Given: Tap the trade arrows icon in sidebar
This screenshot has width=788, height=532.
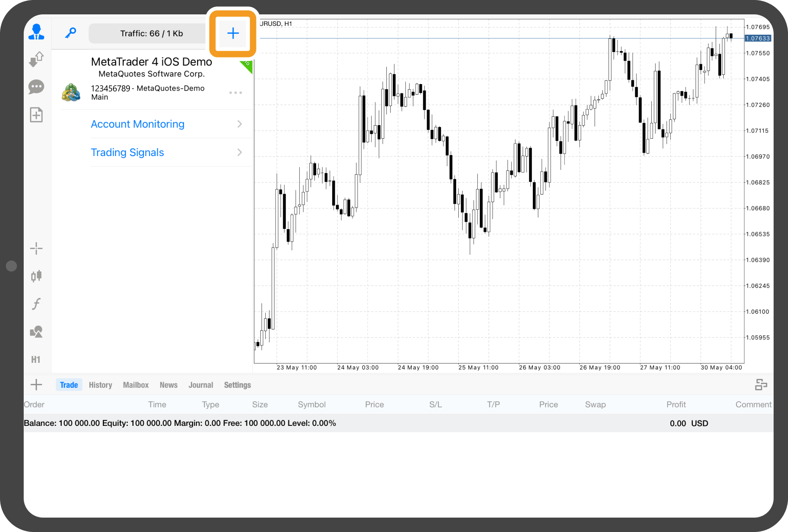Looking at the screenshot, I should pyautogui.click(x=36, y=59).
